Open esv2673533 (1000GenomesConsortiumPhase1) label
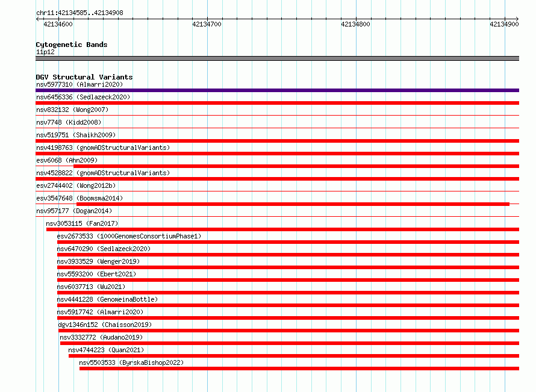536x392 pixels. (129, 236)
